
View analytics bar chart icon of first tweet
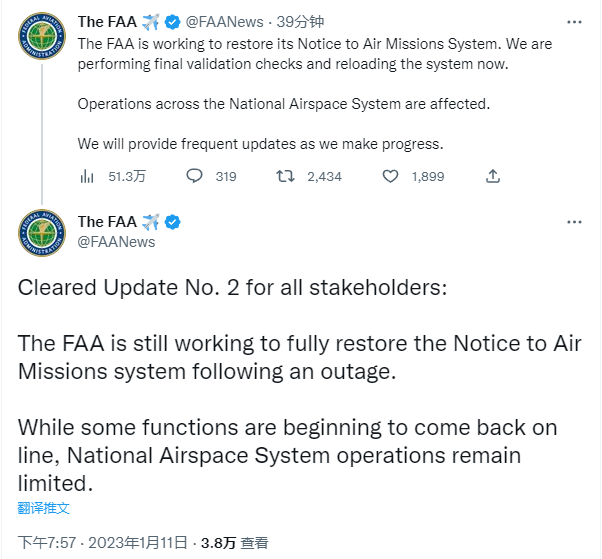click(x=87, y=176)
